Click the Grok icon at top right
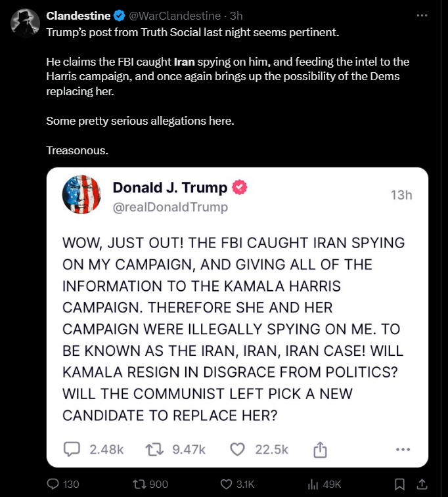448x497 pixels. pyautogui.click(x=402, y=16)
